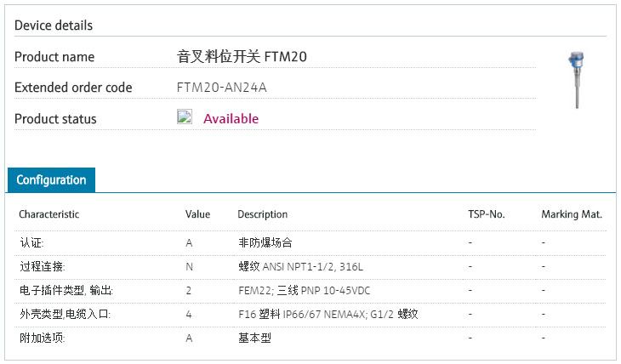Click the product status icon

coord(185,117)
